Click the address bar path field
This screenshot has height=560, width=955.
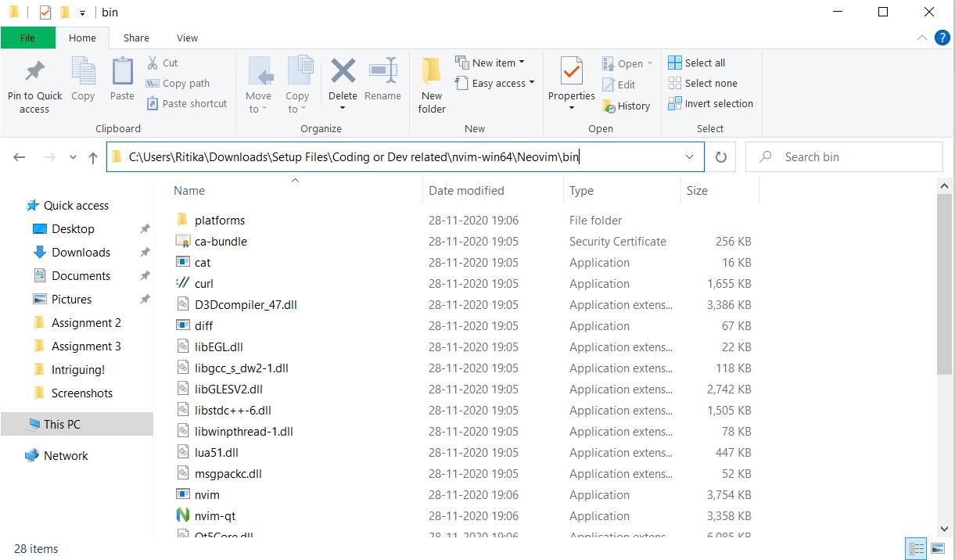pos(405,157)
